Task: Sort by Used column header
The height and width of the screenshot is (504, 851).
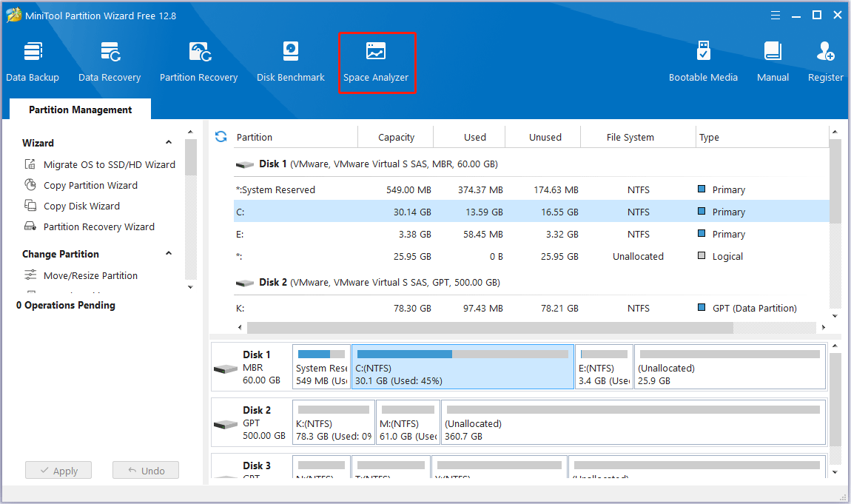Action: pos(475,137)
